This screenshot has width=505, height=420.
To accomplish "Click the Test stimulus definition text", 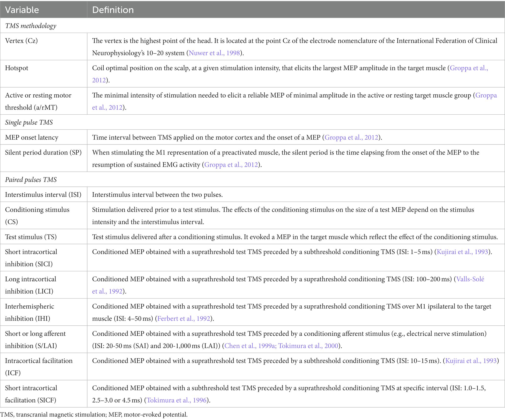I will point(295,237).
